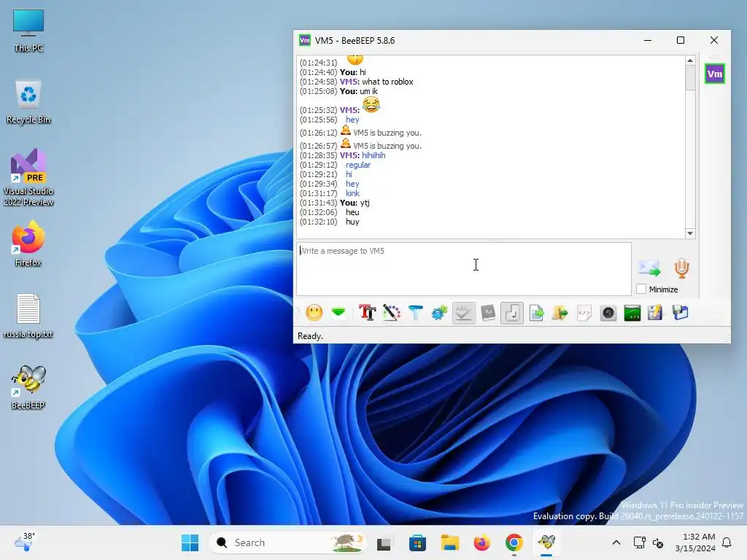Click the muted volume tray icon
The image size is (747, 560).
tap(658, 542)
